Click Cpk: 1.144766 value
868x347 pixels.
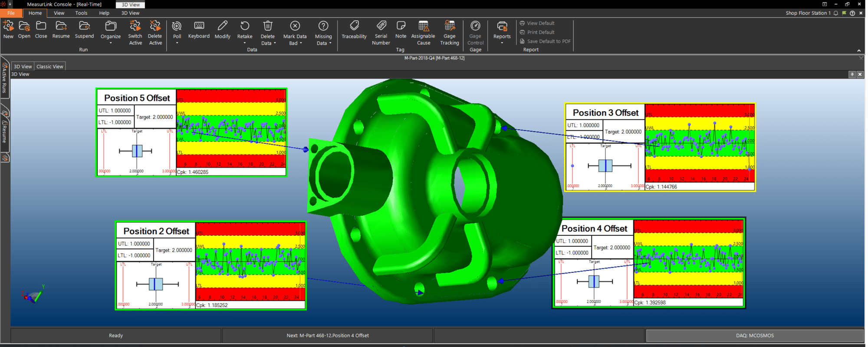coord(661,187)
